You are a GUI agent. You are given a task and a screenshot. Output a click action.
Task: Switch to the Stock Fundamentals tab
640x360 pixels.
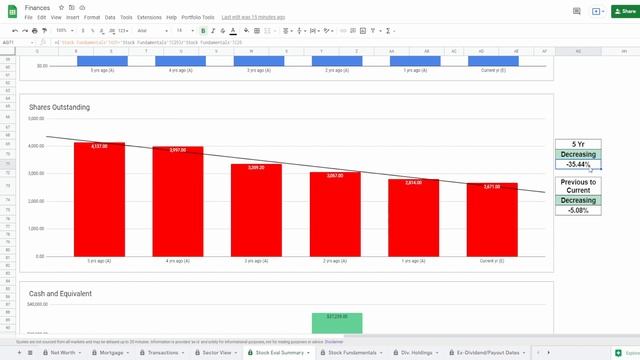pyautogui.click(x=352, y=353)
